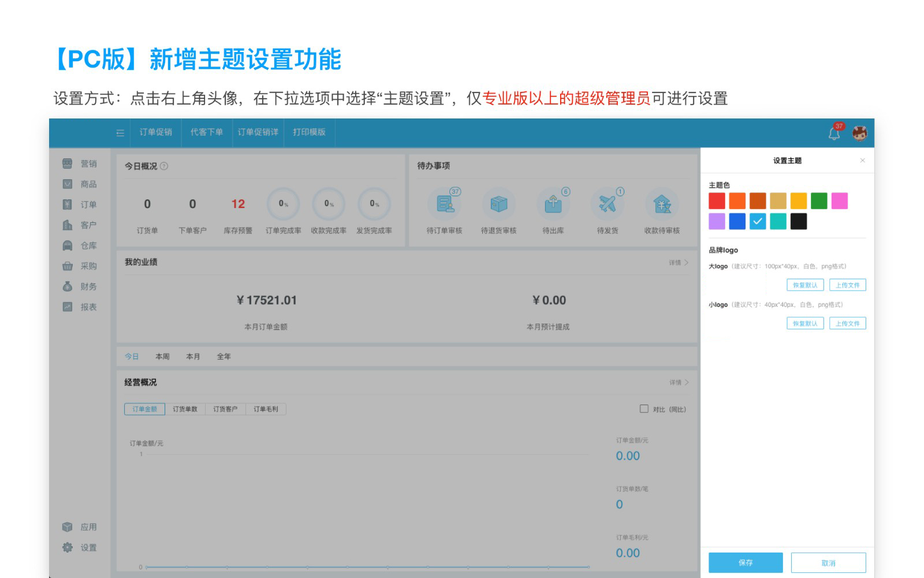Click the 待出库 outbound icon
The width and height of the screenshot is (924, 578).
pos(553,204)
